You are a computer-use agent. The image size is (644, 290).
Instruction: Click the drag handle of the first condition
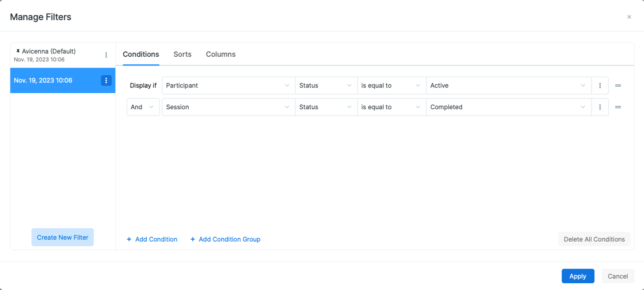coord(618,85)
